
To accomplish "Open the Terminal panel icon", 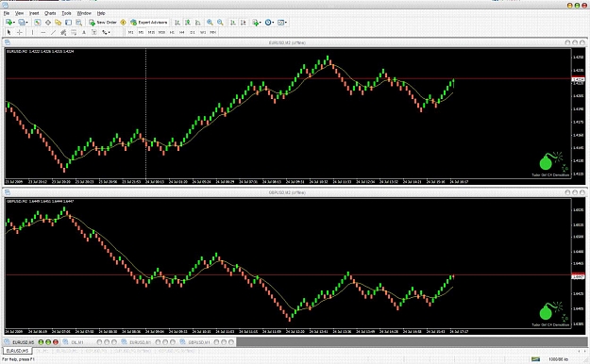I will [68, 23].
